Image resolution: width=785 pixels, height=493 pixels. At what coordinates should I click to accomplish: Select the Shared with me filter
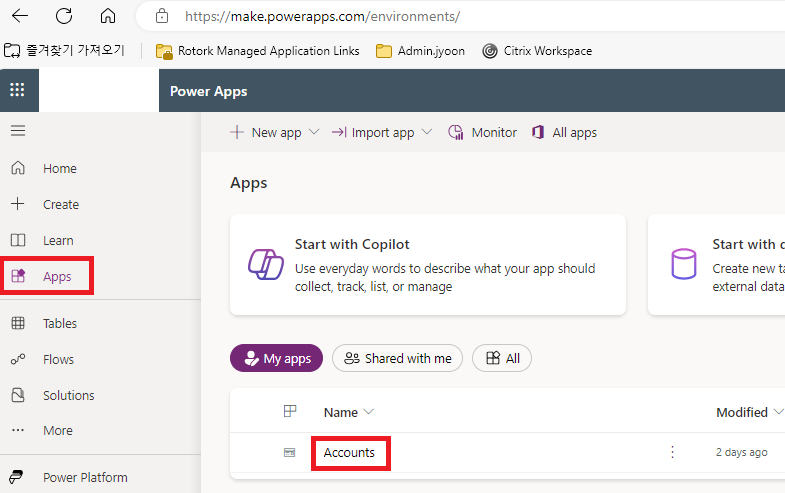coord(398,358)
